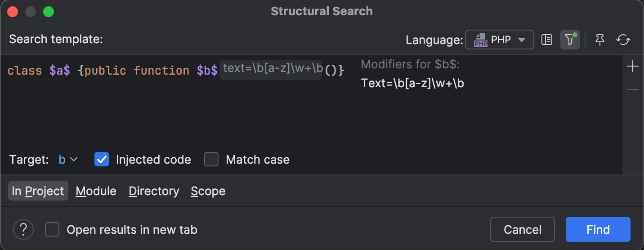The width and height of the screenshot is (644, 250).
Task: Open the Language PHP dropdown
Action: [500, 40]
